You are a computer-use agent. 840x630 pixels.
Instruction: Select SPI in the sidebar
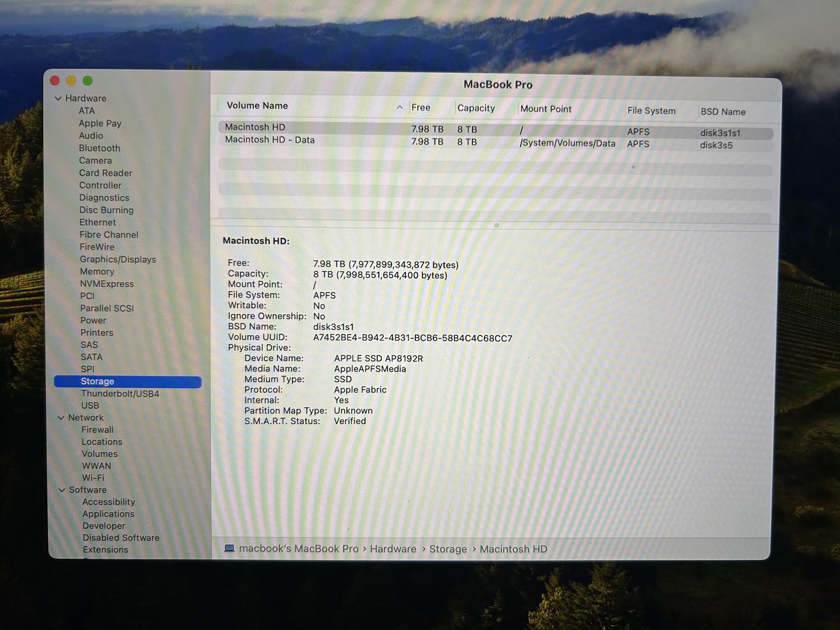[x=87, y=369]
